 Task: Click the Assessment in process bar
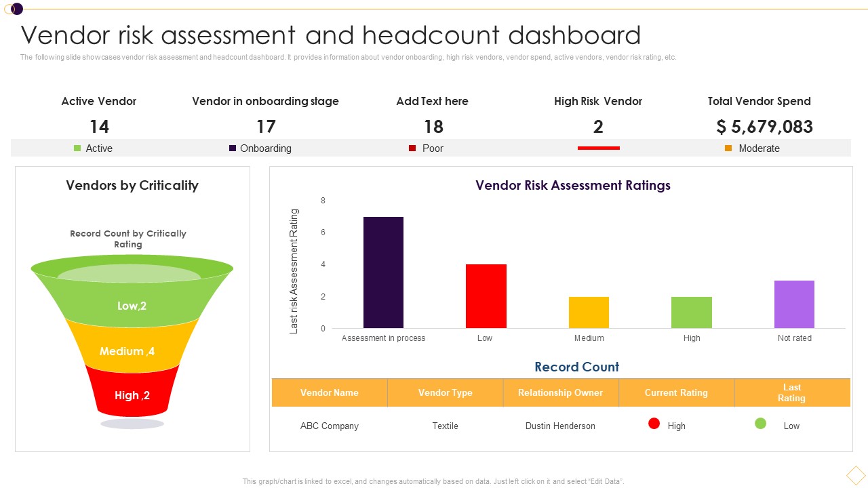(384, 272)
